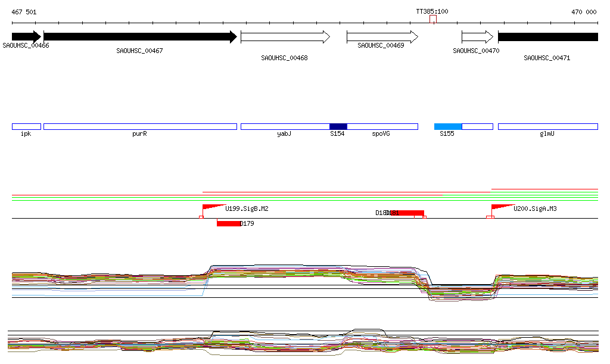The image size is (610, 364).
Task: Click the SAOUHSC_00467 text label
Action: click(139, 51)
